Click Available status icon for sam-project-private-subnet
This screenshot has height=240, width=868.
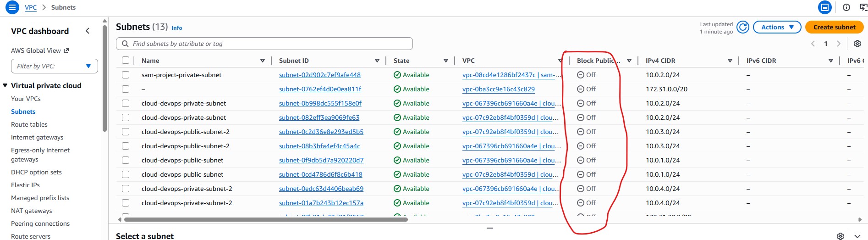[x=397, y=75]
